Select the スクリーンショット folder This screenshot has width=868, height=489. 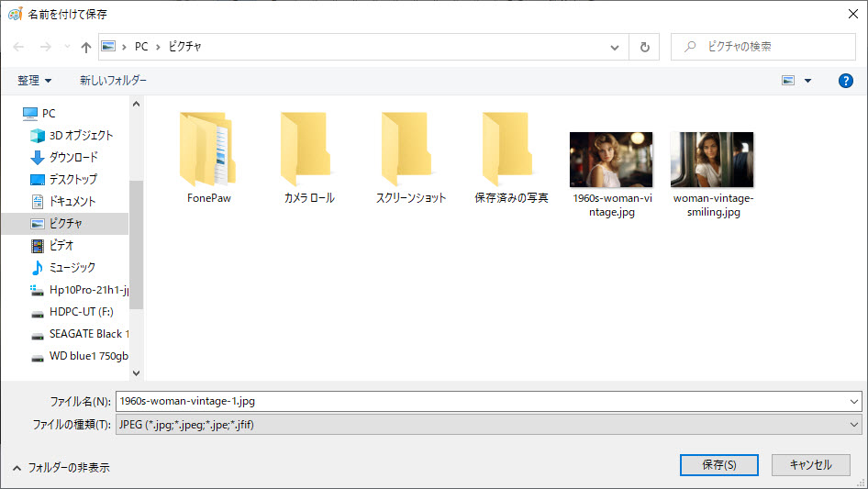[x=410, y=151]
